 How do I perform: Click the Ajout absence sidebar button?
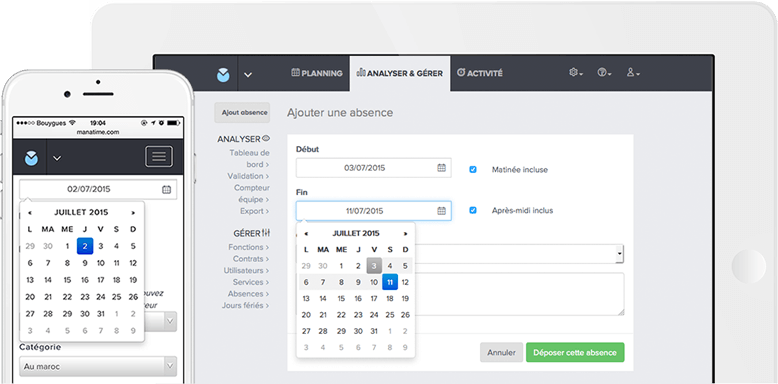[x=243, y=113]
